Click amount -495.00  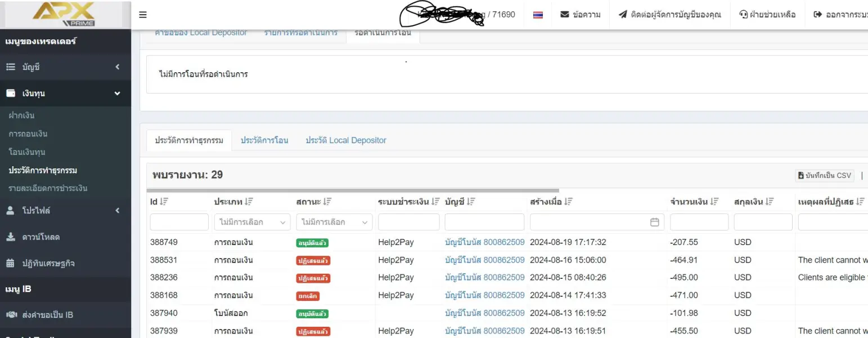pyautogui.click(x=684, y=278)
